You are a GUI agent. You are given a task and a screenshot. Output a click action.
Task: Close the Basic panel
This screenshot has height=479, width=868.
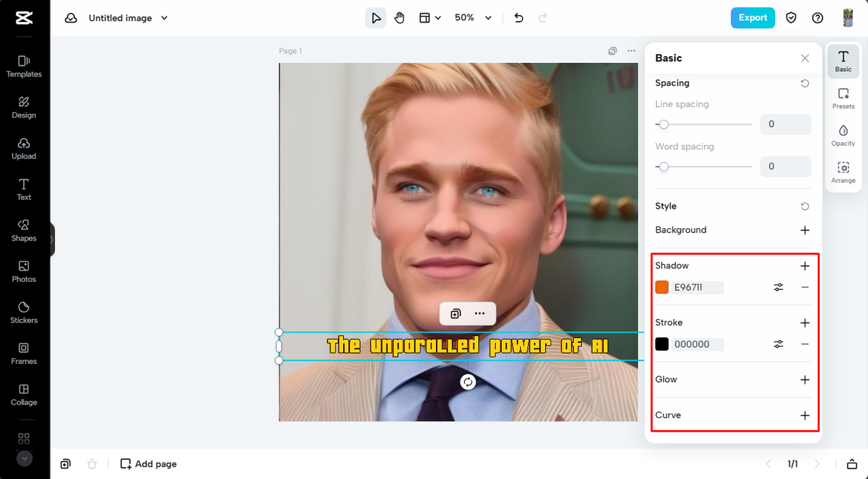[x=805, y=58]
